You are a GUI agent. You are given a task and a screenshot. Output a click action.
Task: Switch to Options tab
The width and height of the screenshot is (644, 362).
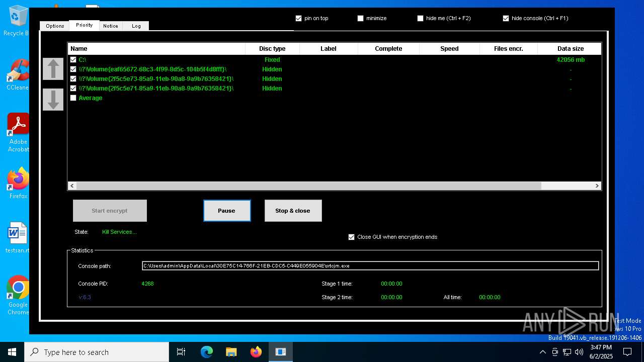tap(55, 26)
